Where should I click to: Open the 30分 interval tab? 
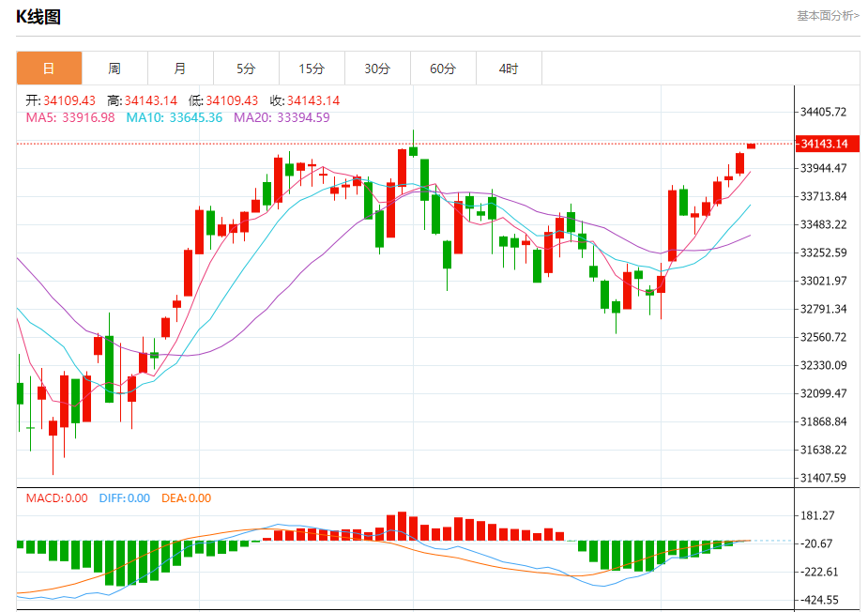pos(377,69)
